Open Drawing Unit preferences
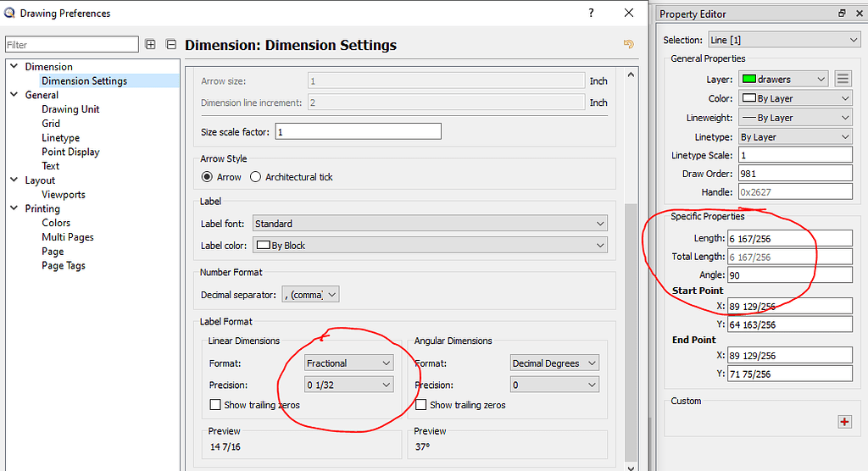868x471 pixels. tap(70, 109)
